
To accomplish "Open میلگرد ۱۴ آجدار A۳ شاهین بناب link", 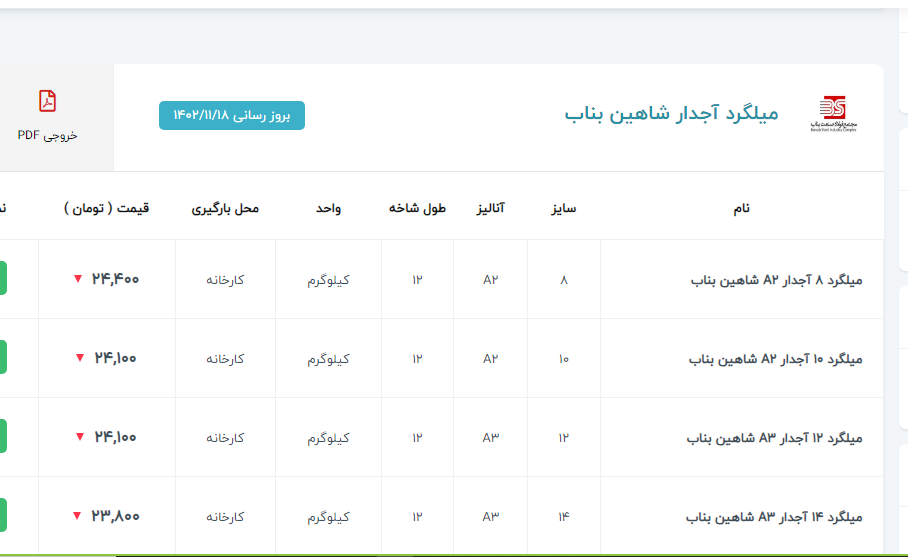I will click(774, 517).
